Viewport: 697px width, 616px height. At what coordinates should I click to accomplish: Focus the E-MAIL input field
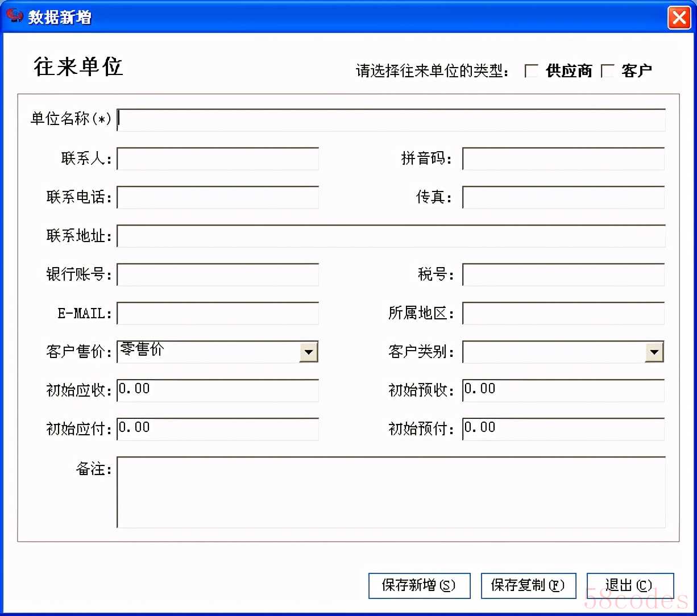pos(217,313)
